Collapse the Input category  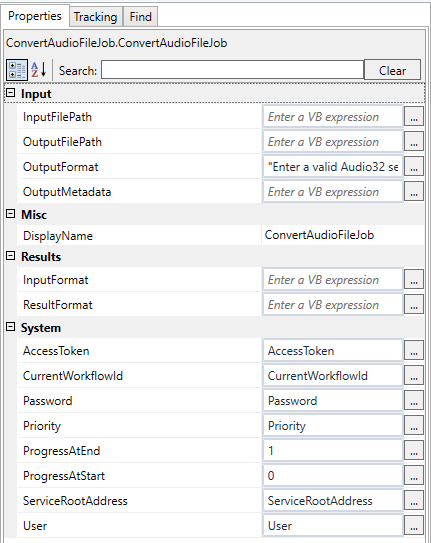(11, 92)
